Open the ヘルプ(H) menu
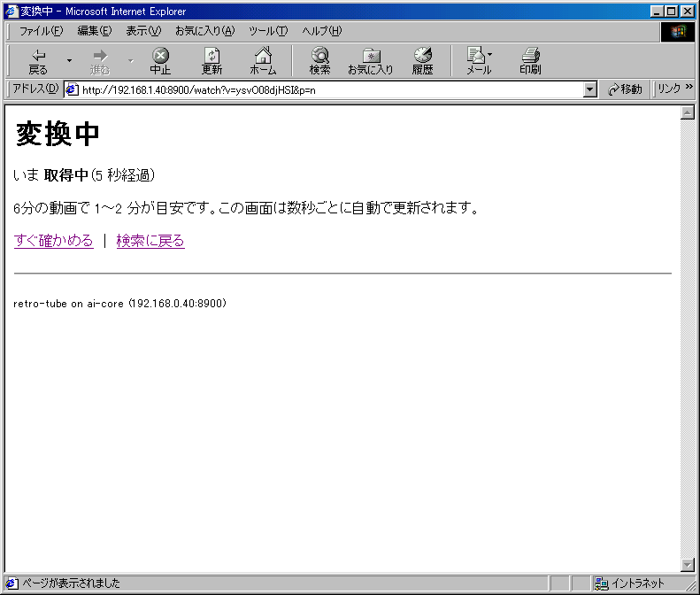This screenshot has width=700, height=595. (321, 31)
